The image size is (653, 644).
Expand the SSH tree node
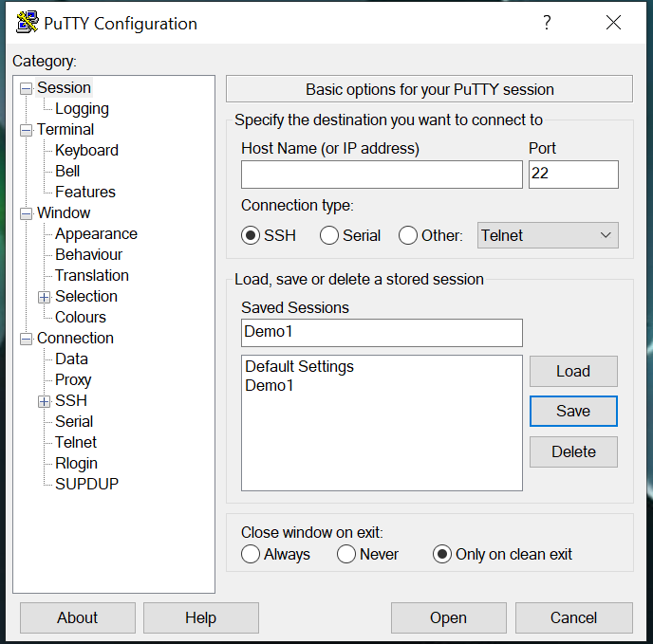[x=45, y=401]
